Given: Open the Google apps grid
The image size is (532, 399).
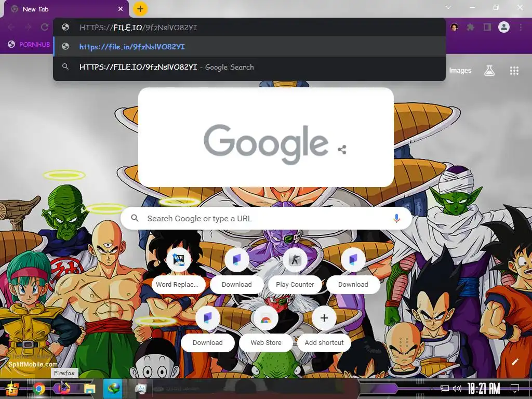Looking at the screenshot, I should [x=514, y=71].
